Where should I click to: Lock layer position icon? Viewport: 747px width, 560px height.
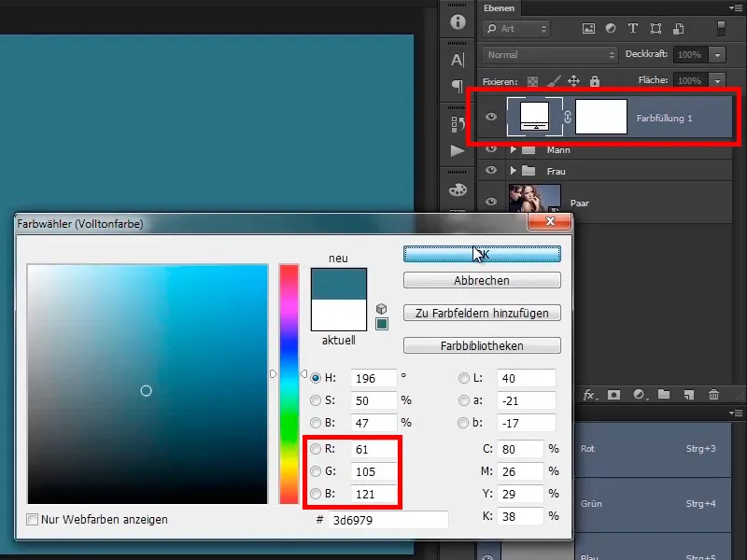(573, 81)
